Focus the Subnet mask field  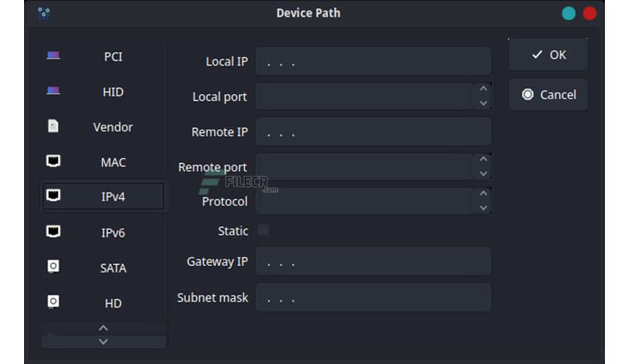373,298
